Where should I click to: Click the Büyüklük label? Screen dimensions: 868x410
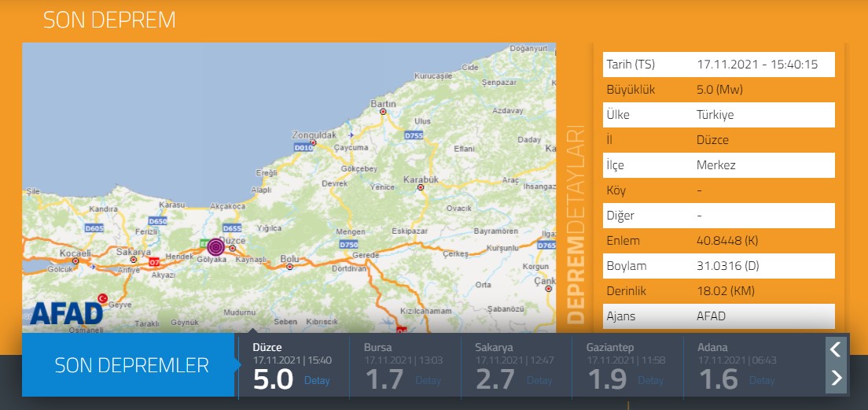pyautogui.click(x=631, y=90)
